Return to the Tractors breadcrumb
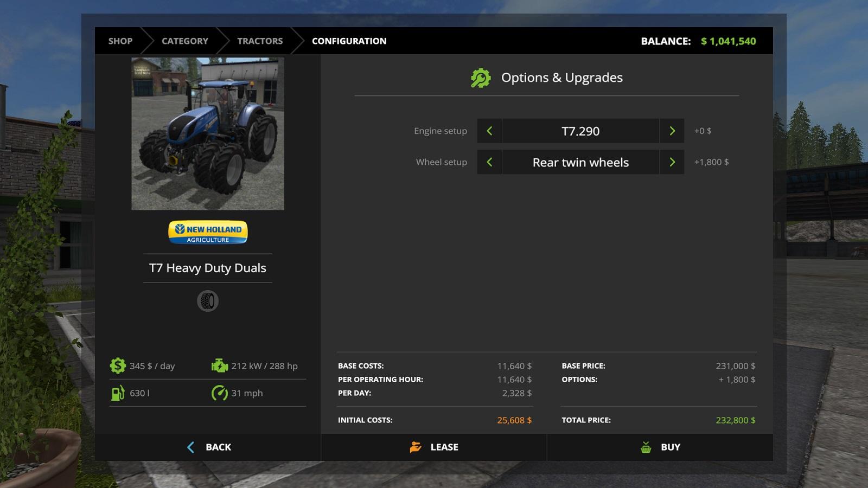This screenshot has width=868, height=488. click(260, 41)
